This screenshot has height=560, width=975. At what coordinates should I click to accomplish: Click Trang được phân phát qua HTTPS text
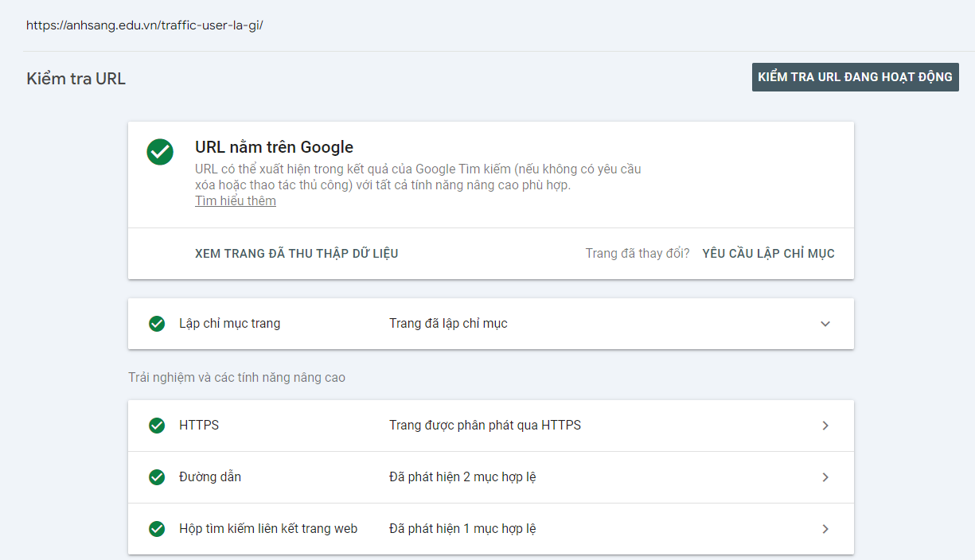pyautogui.click(x=485, y=426)
